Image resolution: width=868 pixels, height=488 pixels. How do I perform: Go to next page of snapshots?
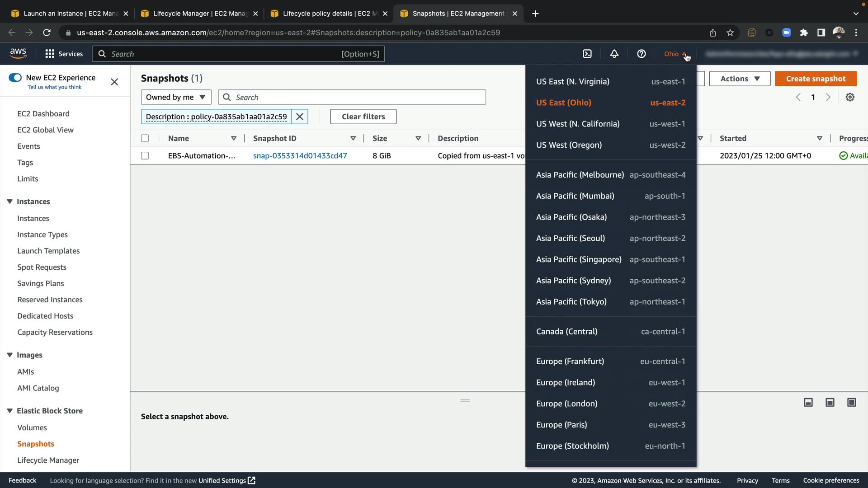(828, 97)
